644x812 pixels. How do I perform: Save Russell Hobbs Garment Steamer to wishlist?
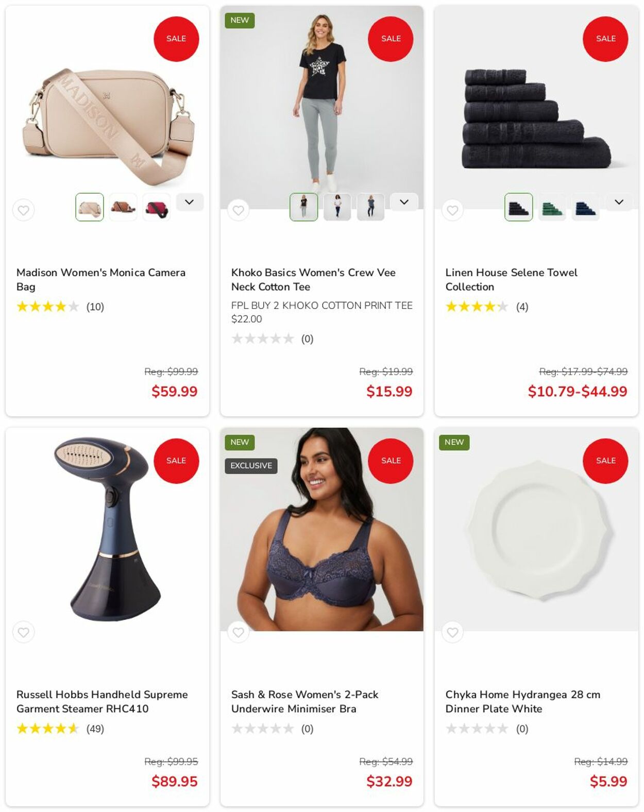pyautogui.click(x=23, y=632)
